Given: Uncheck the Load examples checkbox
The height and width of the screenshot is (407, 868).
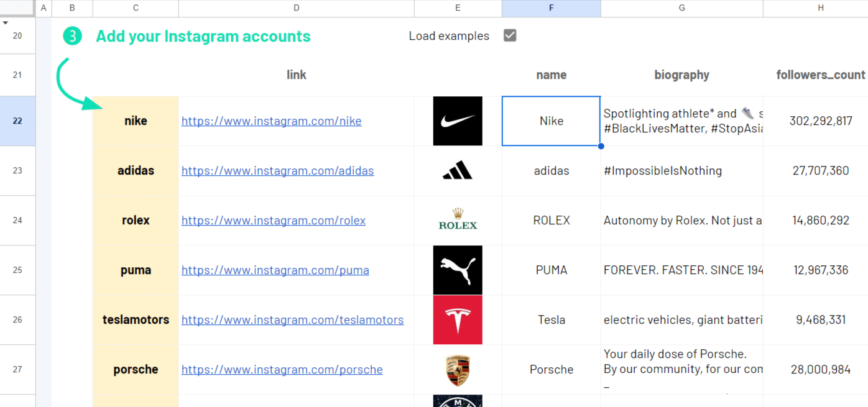Looking at the screenshot, I should (x=510, y=35).
